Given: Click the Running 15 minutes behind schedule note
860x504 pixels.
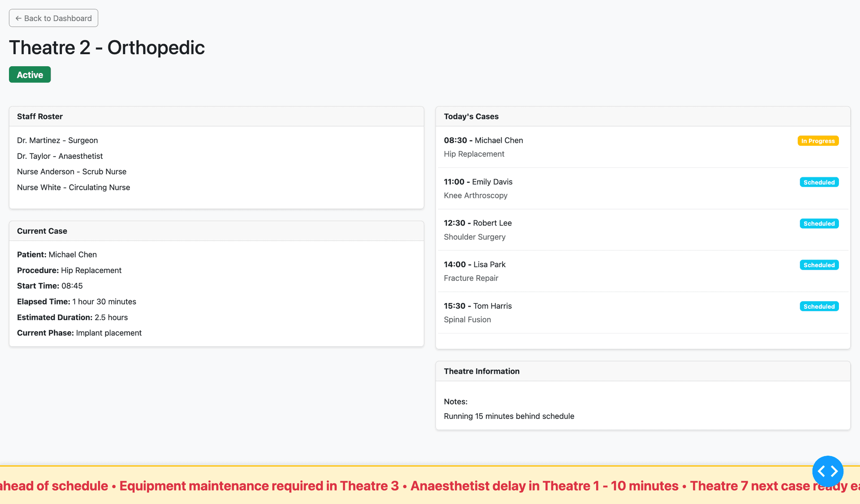Looking at the screenshot, I should (509, 416).
